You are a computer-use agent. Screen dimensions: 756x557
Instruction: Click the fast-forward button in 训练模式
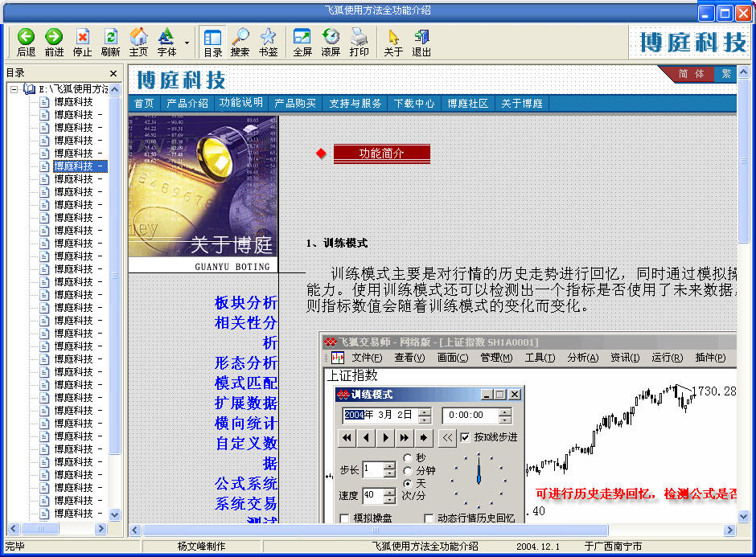coord(404,437)
